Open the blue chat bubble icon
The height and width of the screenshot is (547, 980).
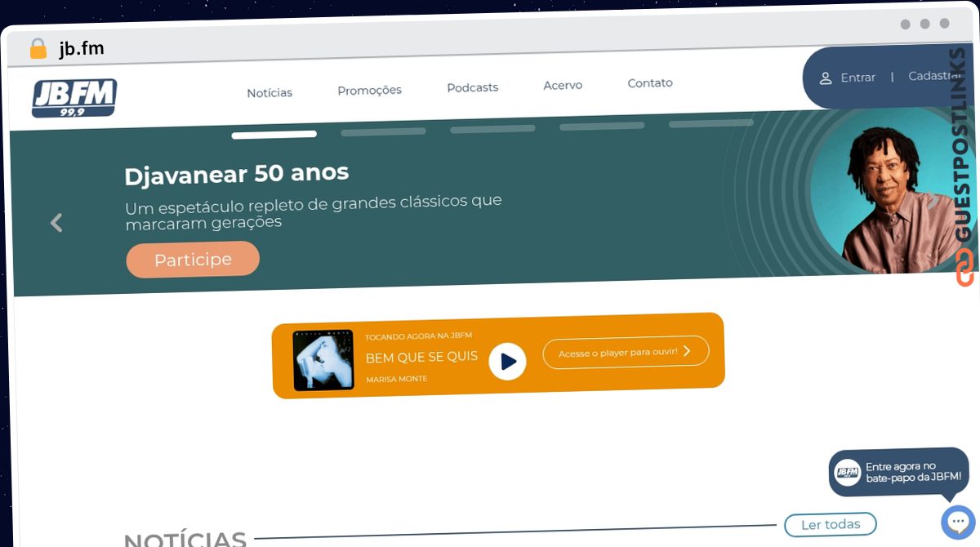[x=957, y=523]
